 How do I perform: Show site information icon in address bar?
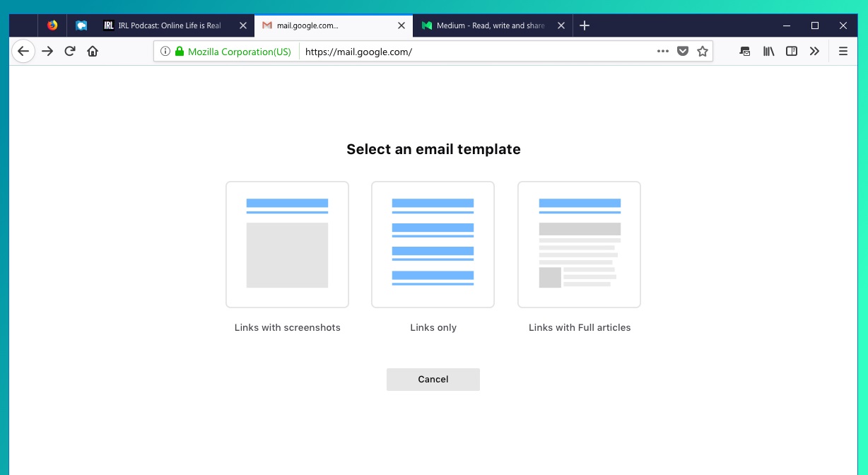[165, 52]
